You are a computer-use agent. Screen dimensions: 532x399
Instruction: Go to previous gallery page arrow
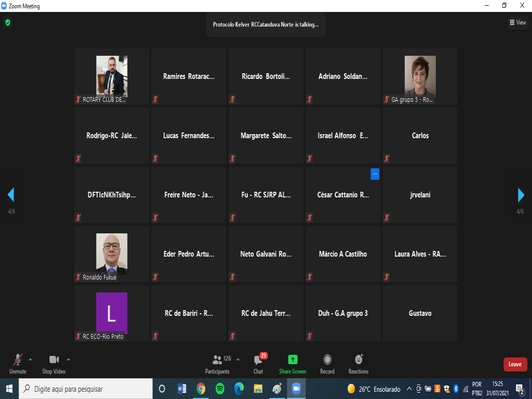coord(10,195)
